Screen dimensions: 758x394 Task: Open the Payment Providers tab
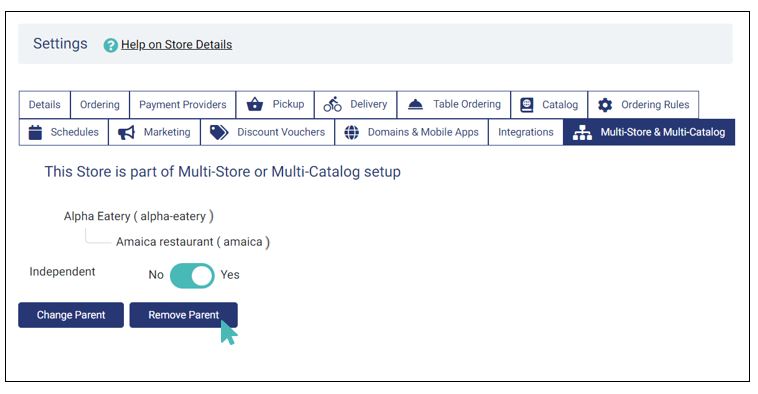182,104
